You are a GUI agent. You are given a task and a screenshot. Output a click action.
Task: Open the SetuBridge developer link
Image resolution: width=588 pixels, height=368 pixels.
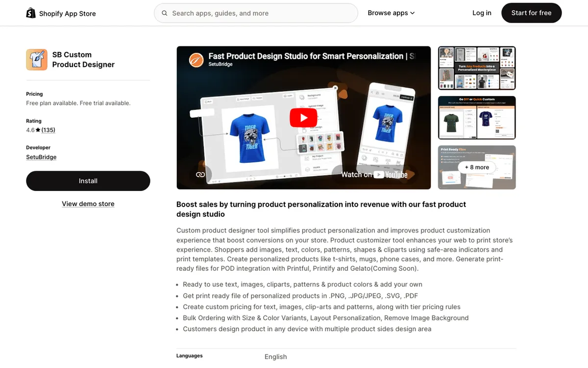click(x=41, y=157)
